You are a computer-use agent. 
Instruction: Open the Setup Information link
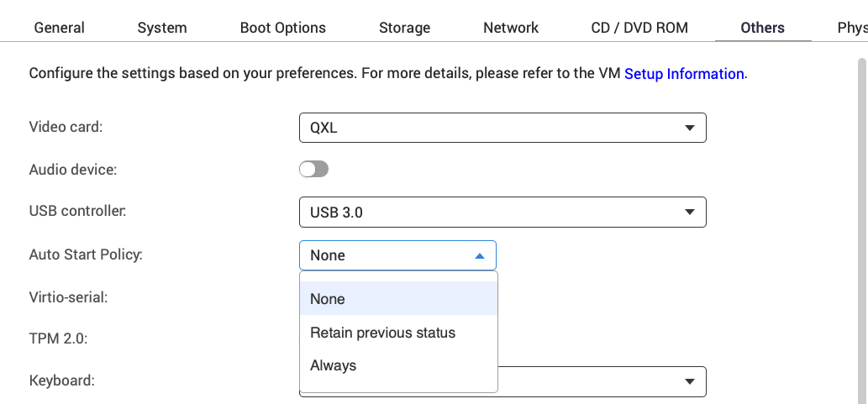coord(684,74)
